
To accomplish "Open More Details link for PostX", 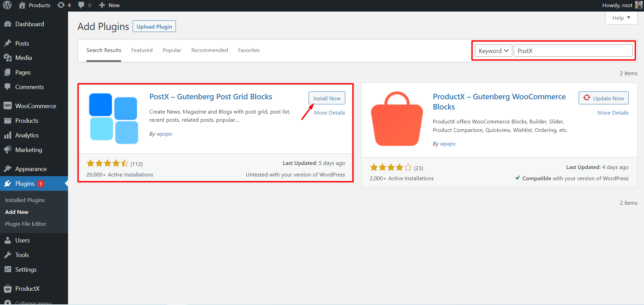I will pos(329,113).
